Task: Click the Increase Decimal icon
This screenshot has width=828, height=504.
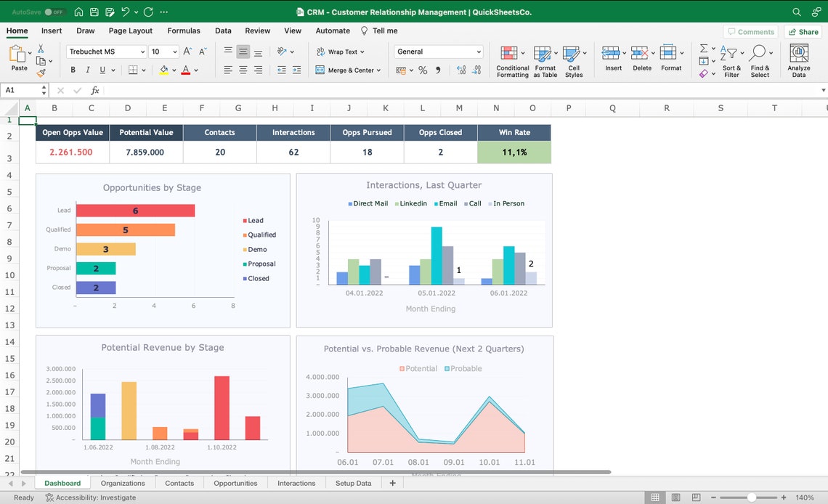Action: [460, 70]
